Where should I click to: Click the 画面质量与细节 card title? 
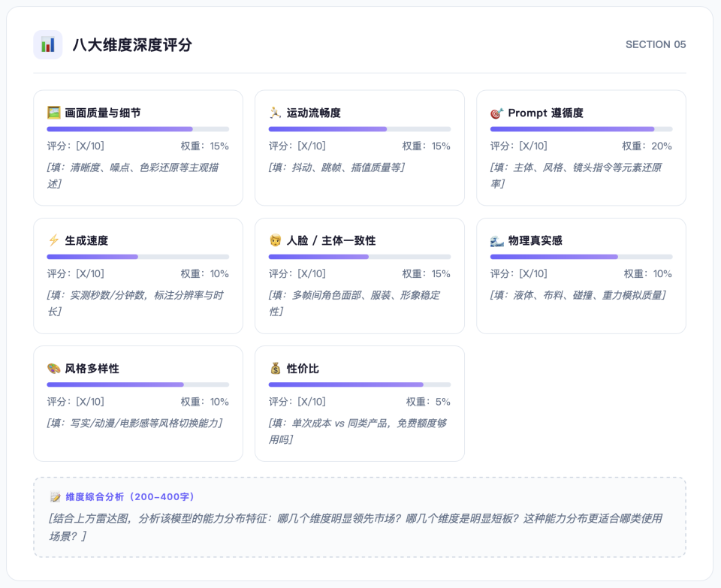pos(103,113)
